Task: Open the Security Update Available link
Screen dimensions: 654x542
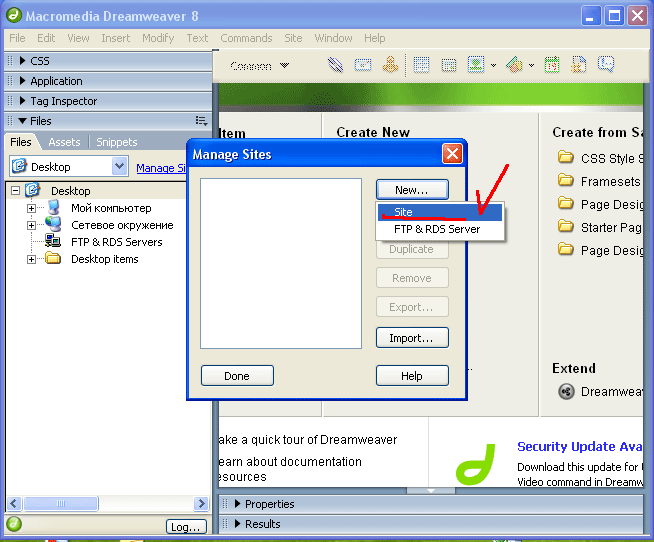Action: 579,446
